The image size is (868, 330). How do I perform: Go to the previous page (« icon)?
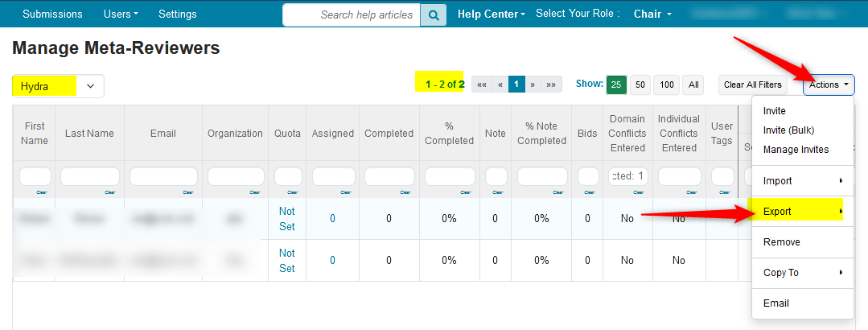pos(500,85)
